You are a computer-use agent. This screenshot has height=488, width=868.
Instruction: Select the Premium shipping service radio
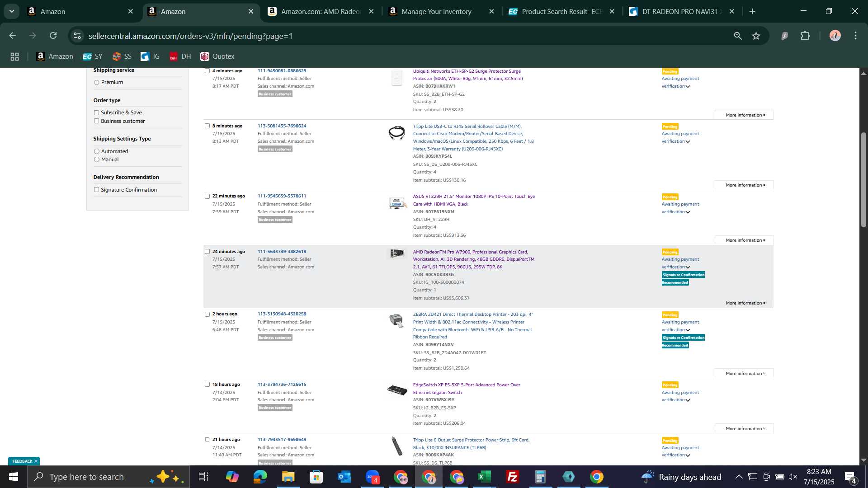[x=96, y=82]
